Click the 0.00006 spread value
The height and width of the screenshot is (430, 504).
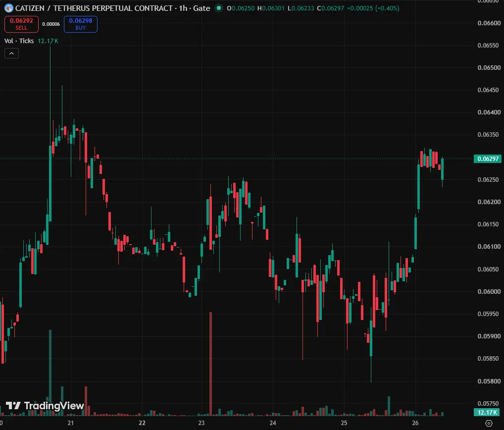click(x=51, y=24)
